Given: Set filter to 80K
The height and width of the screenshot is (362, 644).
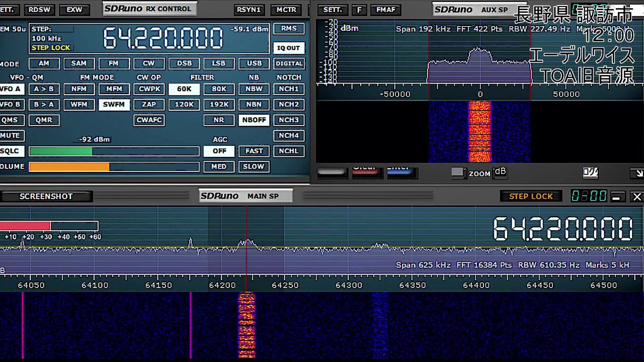Looking at the screenshot, I should pos(219,89).
